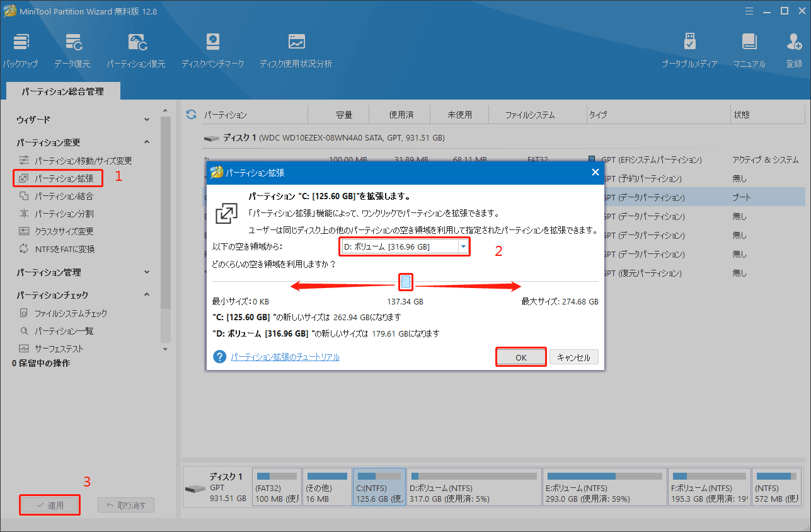Open ディスク使用状況分析 tool
This screenshot has width=811, height=532.
point(296,50)
